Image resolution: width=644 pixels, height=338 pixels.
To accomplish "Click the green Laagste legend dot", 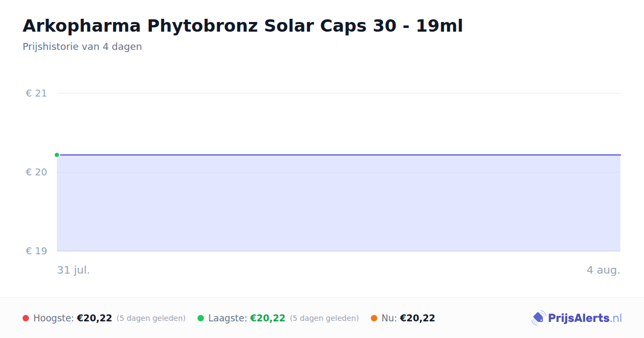I will pyautogui.click(x=201, y=318).
